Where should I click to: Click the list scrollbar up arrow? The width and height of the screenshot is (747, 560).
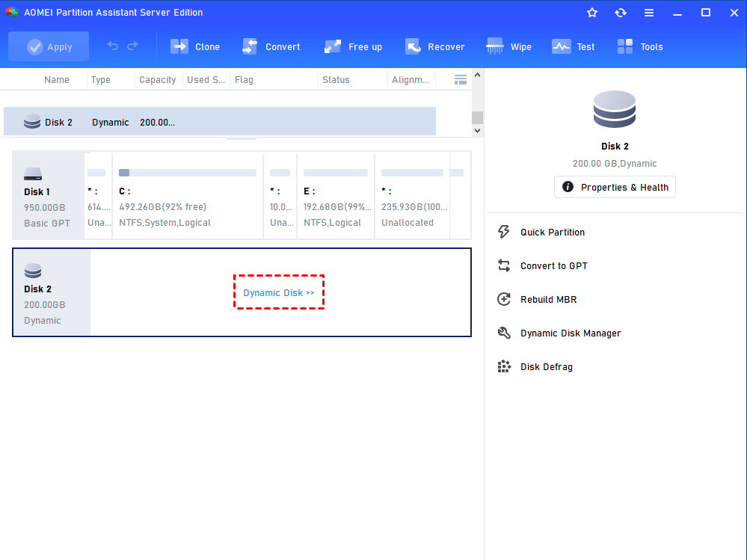point(477,76)
